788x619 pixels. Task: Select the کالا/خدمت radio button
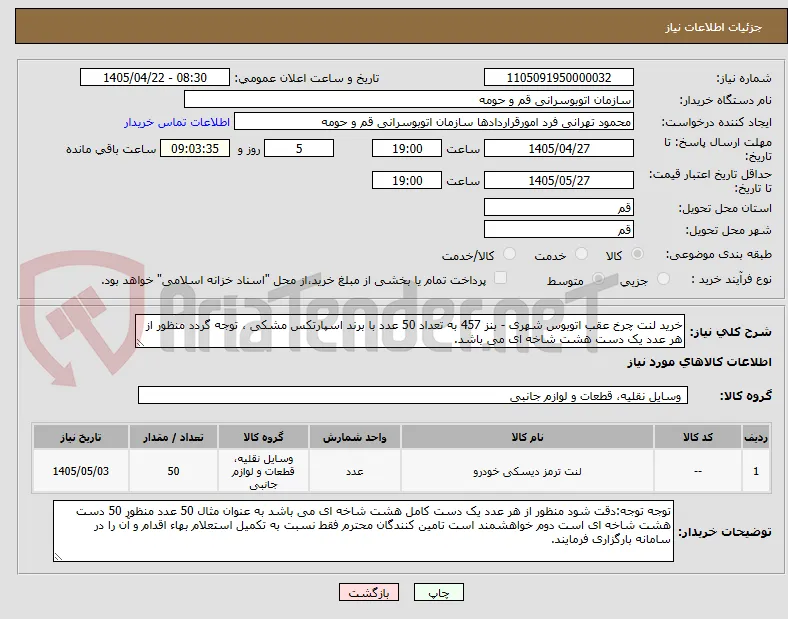coord(510,254)
